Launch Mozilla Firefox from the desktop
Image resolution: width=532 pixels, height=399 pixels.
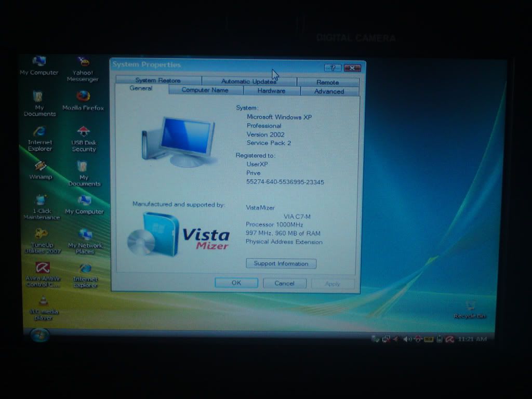(x=83, y=97)
